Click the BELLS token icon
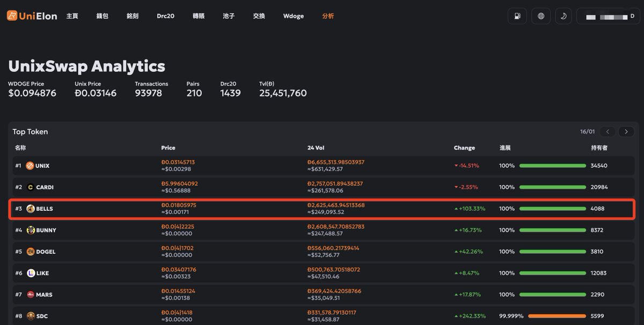This screenshot has height=325, width=644. coord(31,209)
